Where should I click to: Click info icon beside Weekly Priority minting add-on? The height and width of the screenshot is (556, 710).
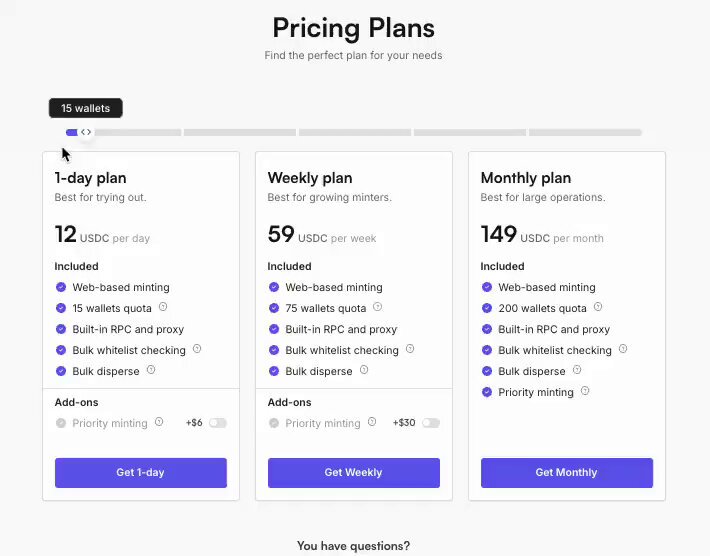click(x=372, y=422)
